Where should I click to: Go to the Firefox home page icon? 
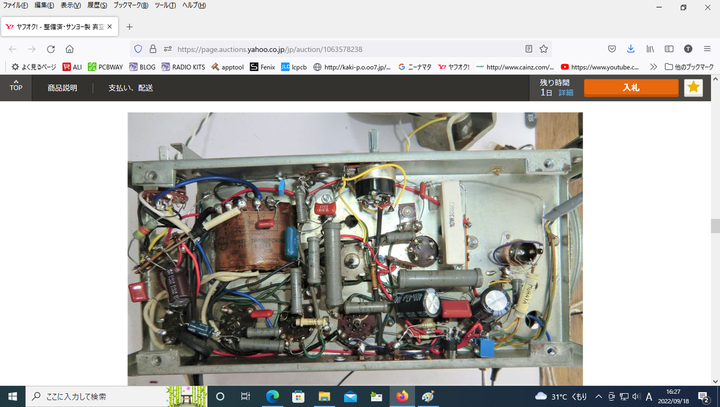pos(70,48)
